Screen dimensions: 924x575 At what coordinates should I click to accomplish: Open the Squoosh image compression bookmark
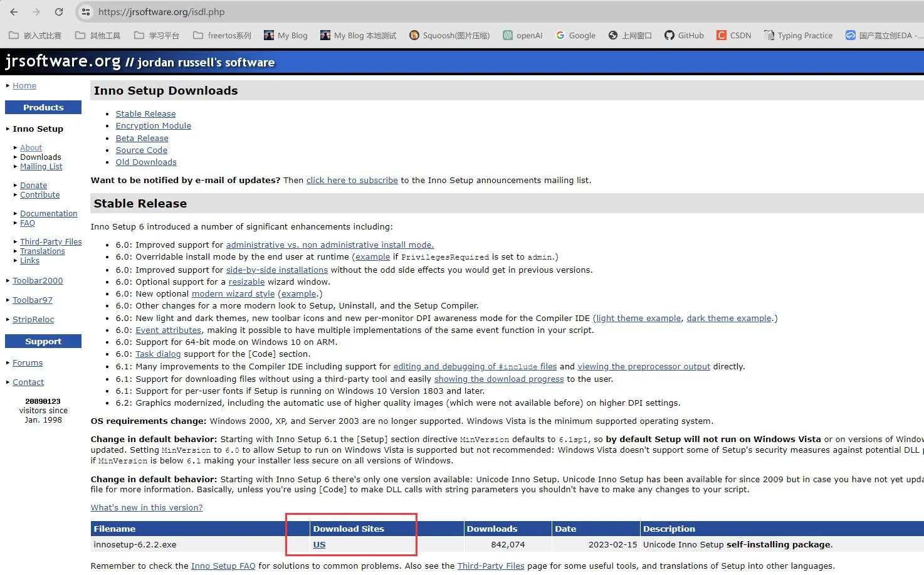click(x=449, y=36)
